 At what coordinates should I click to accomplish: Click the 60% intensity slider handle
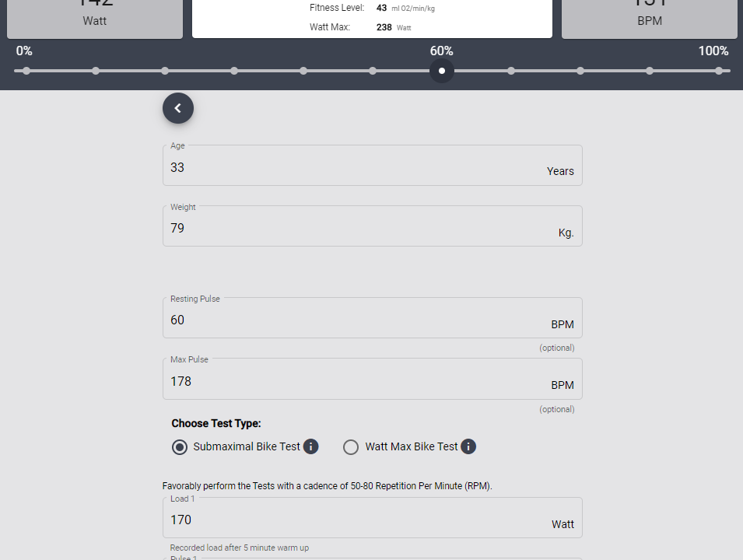pos(442,71)
